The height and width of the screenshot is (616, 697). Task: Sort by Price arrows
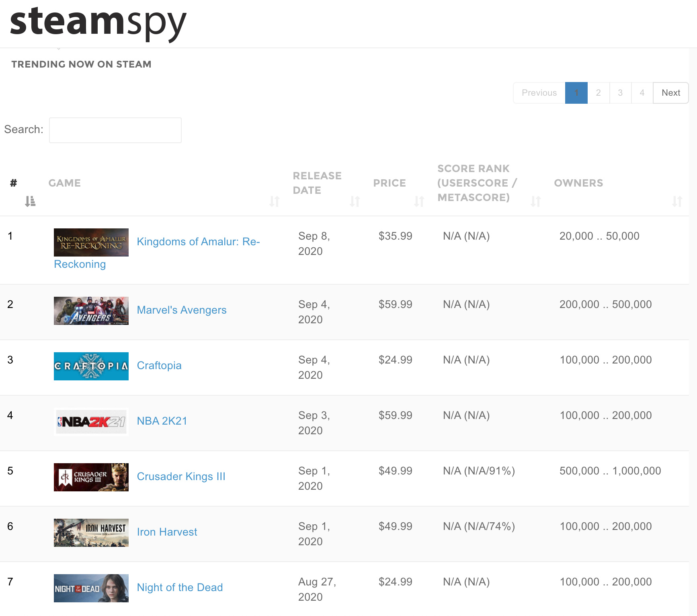coord(419,201)
